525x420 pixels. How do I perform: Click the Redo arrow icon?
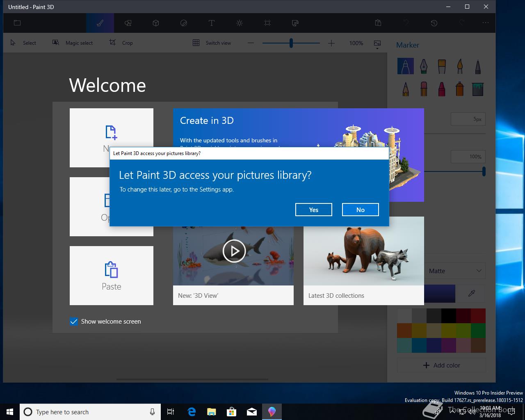point(462,23)
